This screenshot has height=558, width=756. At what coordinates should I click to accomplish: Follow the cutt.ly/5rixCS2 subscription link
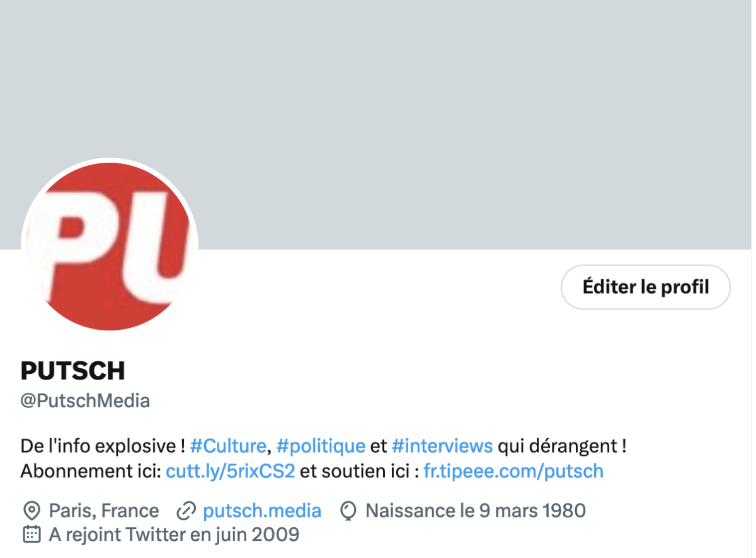click(231, 471)
